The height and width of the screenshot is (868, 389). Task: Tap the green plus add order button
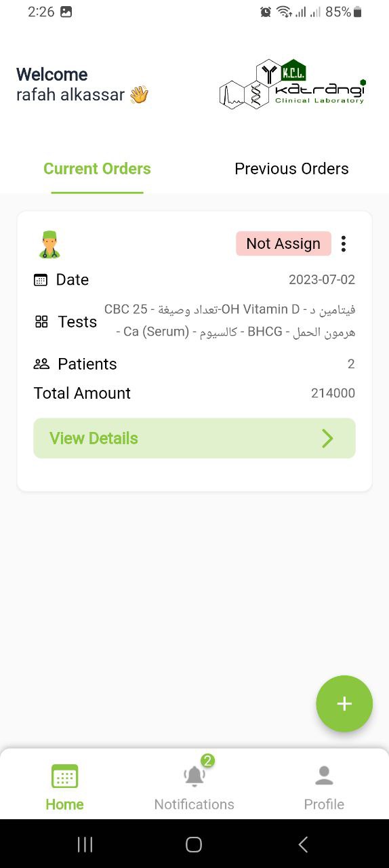point(344,704)
